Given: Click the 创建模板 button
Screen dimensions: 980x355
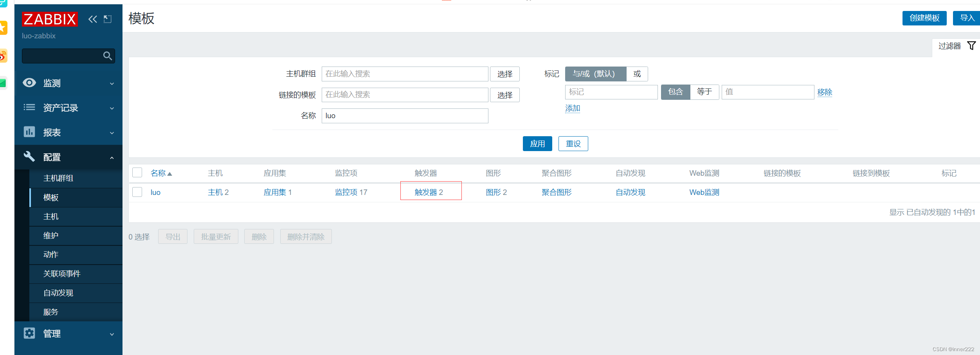Looking at the screenshot, I should coord(924,18).
